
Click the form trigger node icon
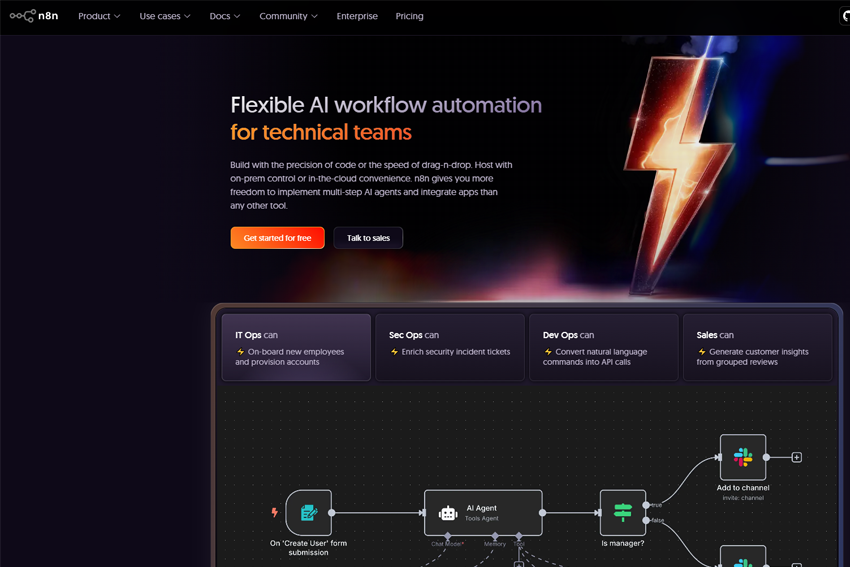click(308, 513)
